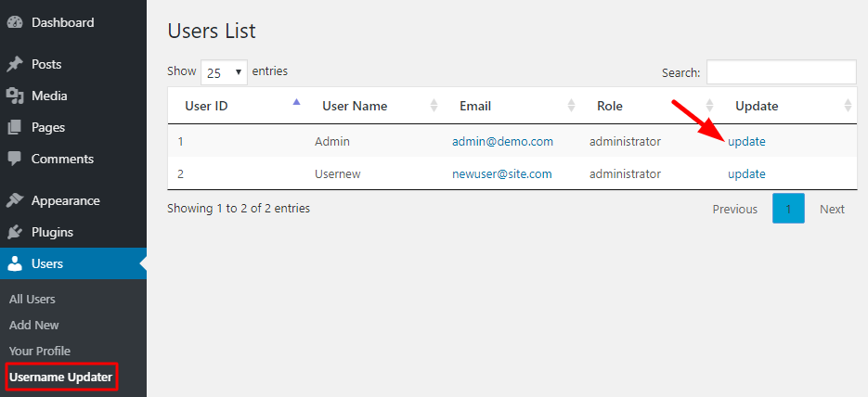Sort table by User ID column
The width and height of the screenshot is (868, 397).
(206, 106)
